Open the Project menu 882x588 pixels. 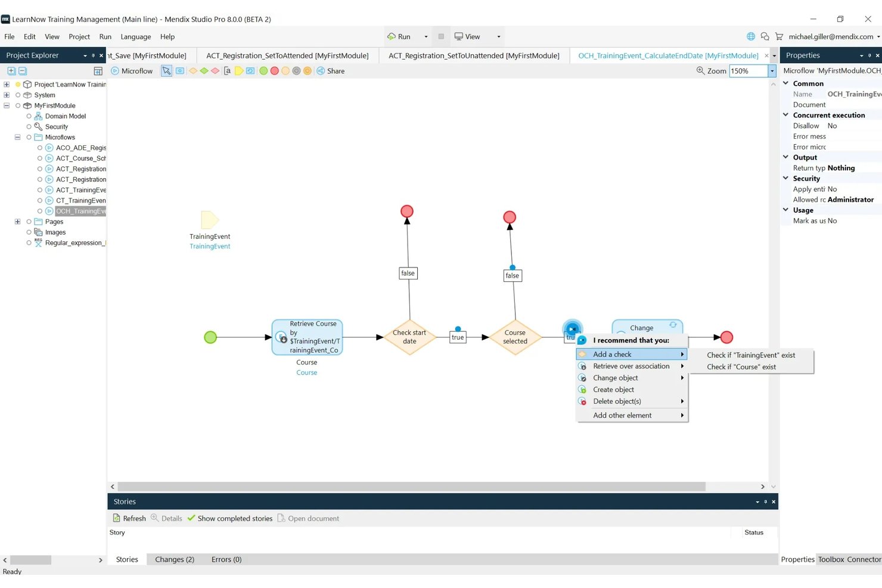79,36
